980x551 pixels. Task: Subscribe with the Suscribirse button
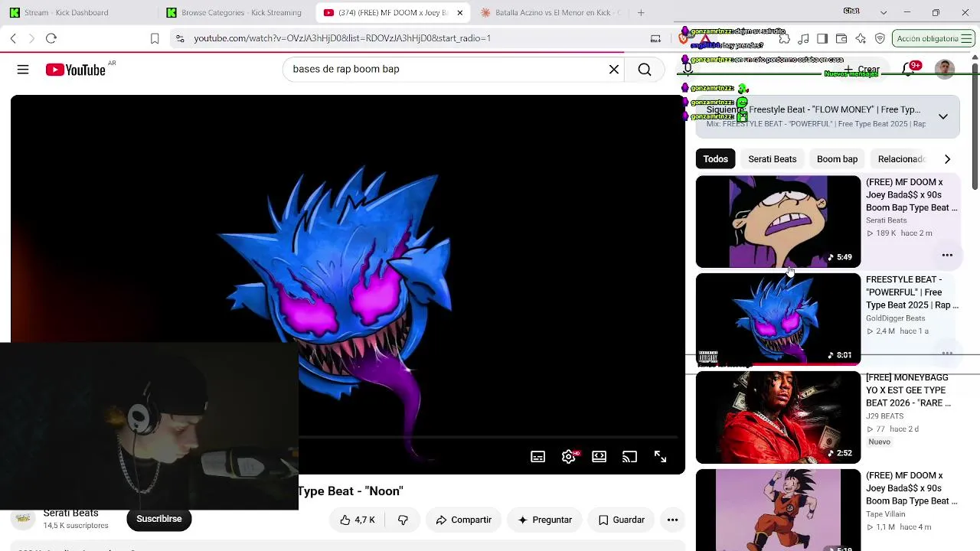click(x=159, y=519)
